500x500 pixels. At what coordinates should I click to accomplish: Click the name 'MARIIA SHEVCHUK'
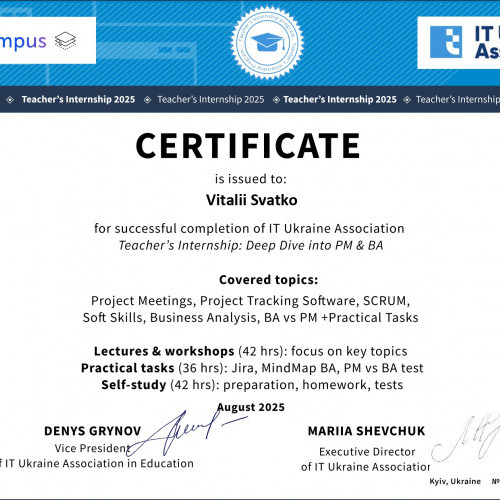coord(366,431)
